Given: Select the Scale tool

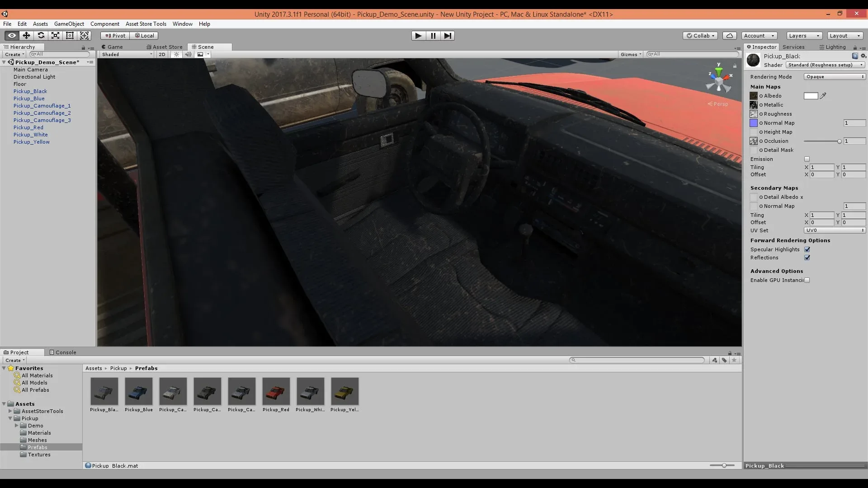Looking at the screenshot, I should click(55, 35).
